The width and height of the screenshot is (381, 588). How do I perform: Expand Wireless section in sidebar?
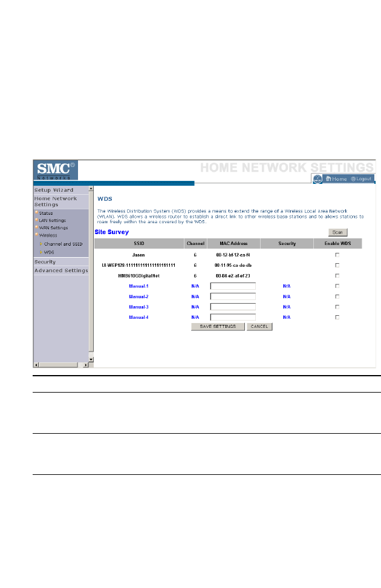point(48,235)
